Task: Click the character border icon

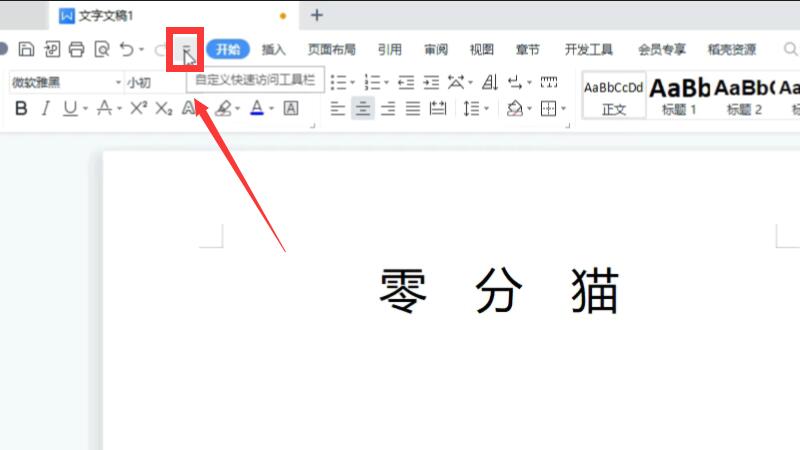Action: pyautogui.click(x=291, y=108)
